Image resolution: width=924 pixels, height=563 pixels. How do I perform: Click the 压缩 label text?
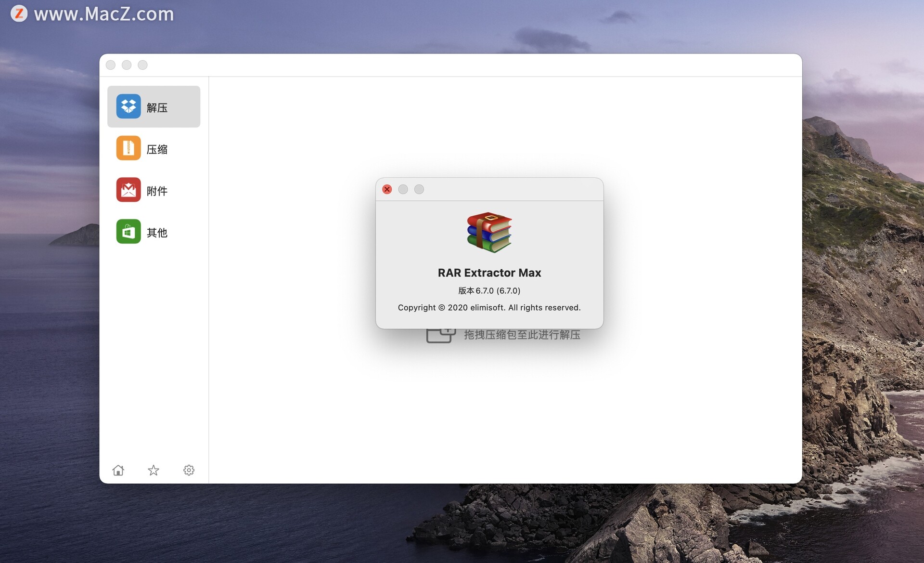157,149
